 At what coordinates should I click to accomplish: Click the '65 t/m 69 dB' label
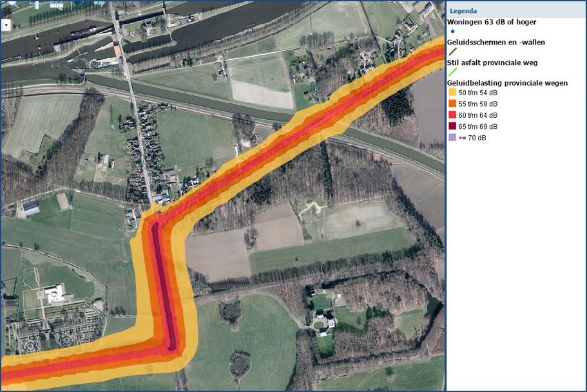coord(477,126)
